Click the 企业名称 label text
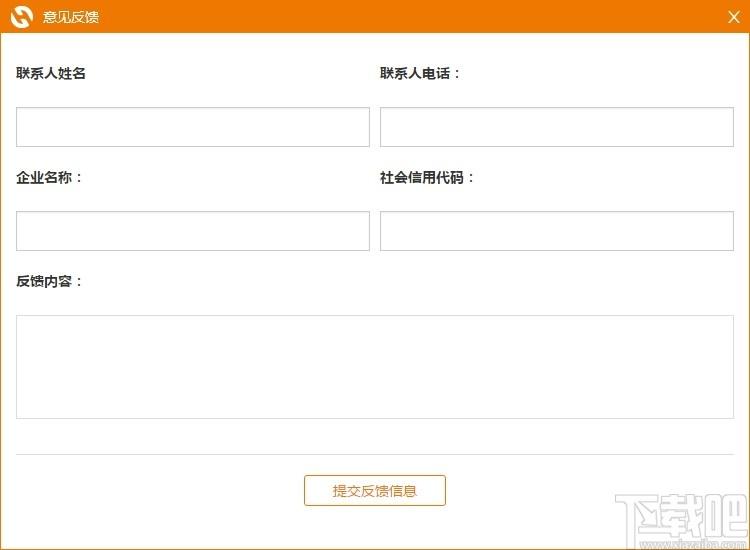Image resolution: width=750 pixels, height=550 pixels. click(x=49, y=177)
